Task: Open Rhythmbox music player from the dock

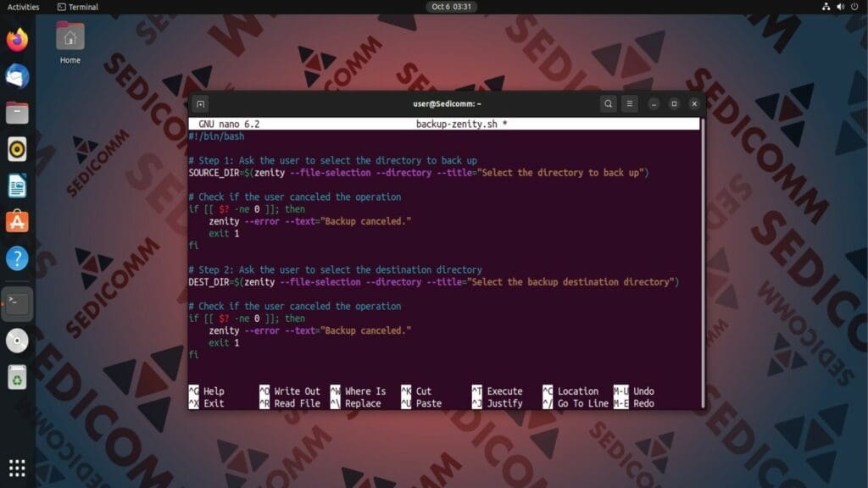Action: point(17,147)
